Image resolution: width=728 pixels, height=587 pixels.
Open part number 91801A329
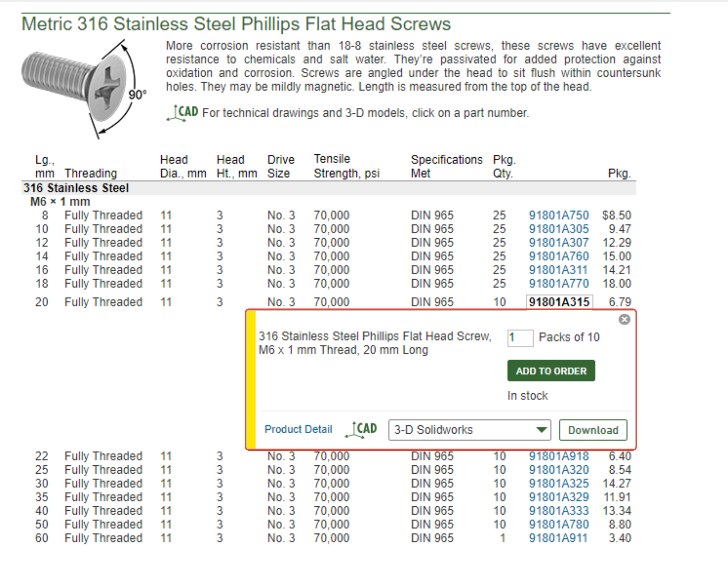click(558, 497)
